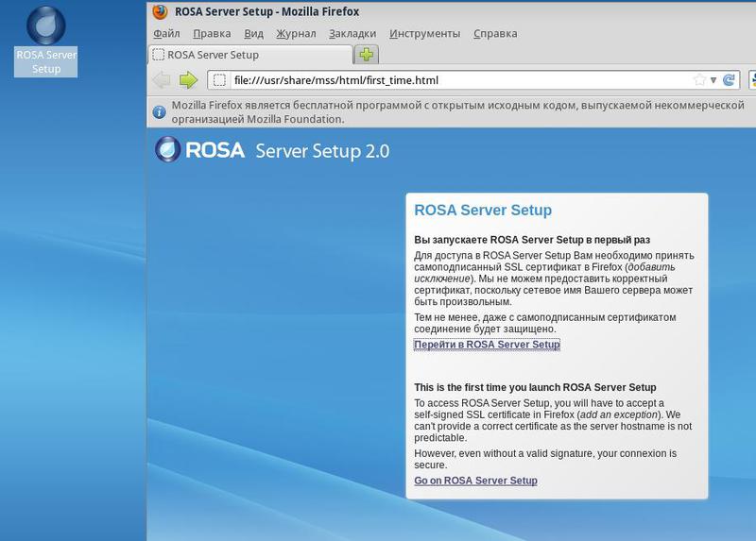Open the Правка menu
The width and height of the screenshot is (756, 541).
point(212,33)
